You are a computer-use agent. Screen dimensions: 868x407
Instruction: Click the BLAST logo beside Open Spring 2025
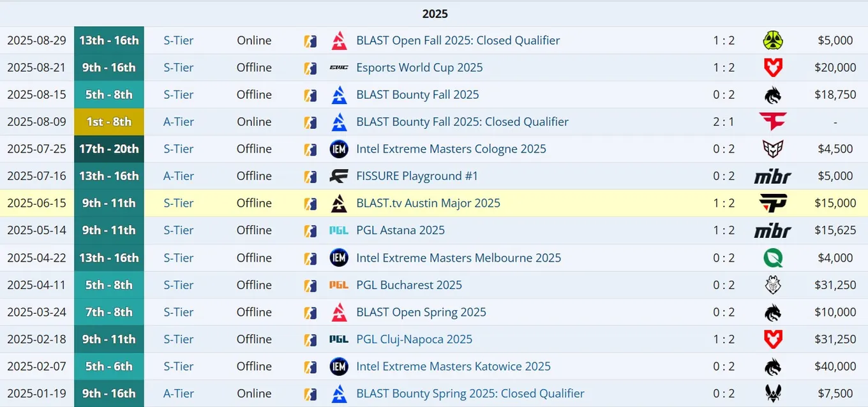point(339,312)
